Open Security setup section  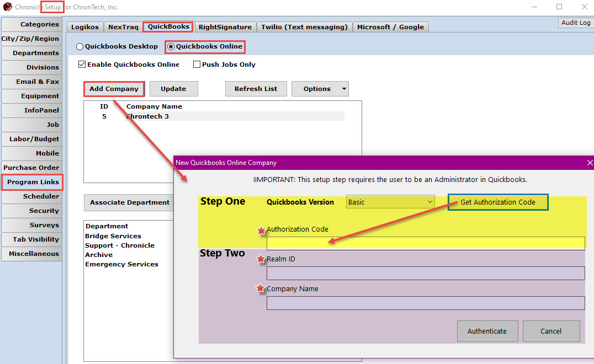(32, 211)
